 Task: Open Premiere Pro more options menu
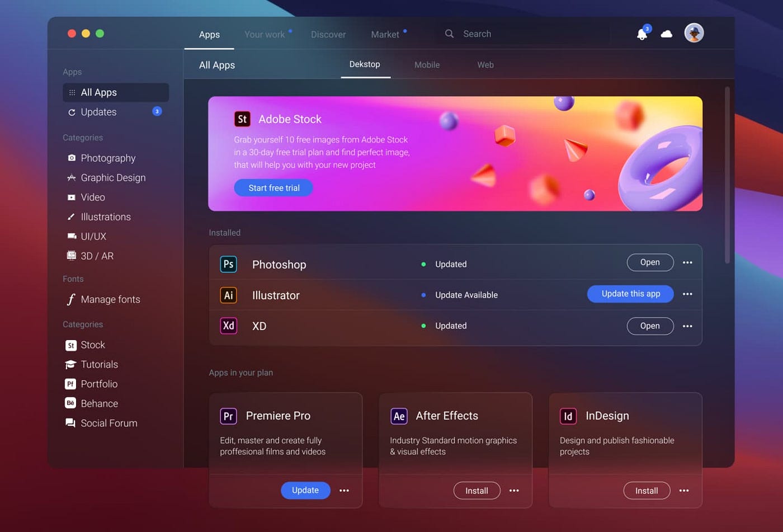(x=344, y=491)
